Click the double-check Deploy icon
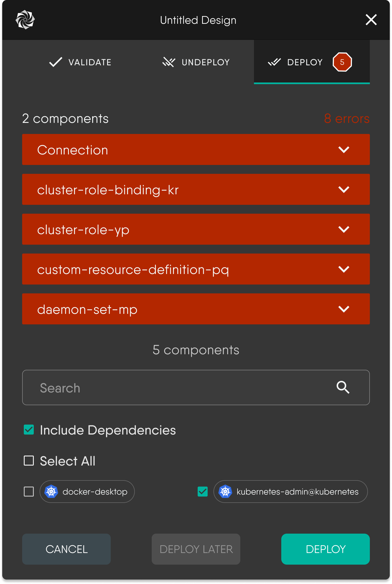The height and width of the screenshot is (584, 392). click(x=274, y=62)
